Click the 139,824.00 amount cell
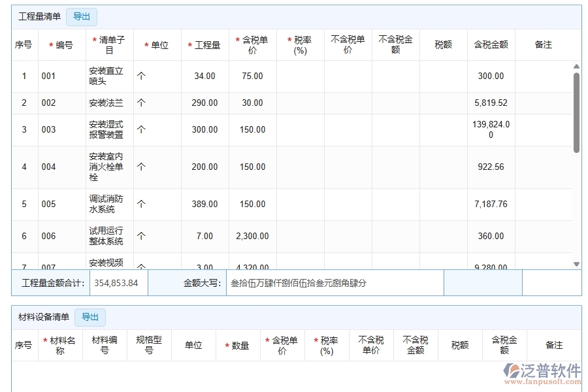The image size is (588, 392). click(x=491, y=129)
